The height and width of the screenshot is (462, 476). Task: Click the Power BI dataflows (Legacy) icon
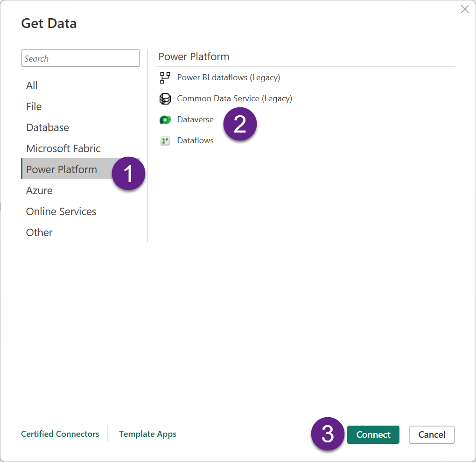coord(165,78)
